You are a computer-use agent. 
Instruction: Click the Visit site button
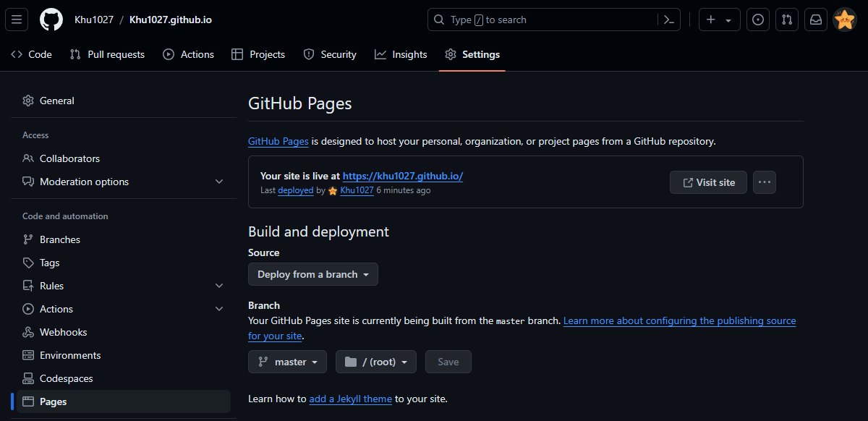pyautogui.click(x=708, y=182)
